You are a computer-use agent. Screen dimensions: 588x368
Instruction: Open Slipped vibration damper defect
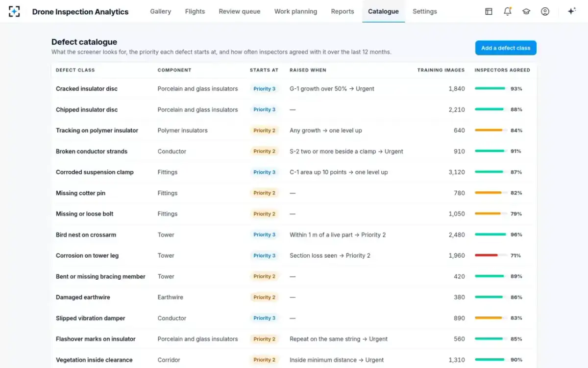coord(91,318)
